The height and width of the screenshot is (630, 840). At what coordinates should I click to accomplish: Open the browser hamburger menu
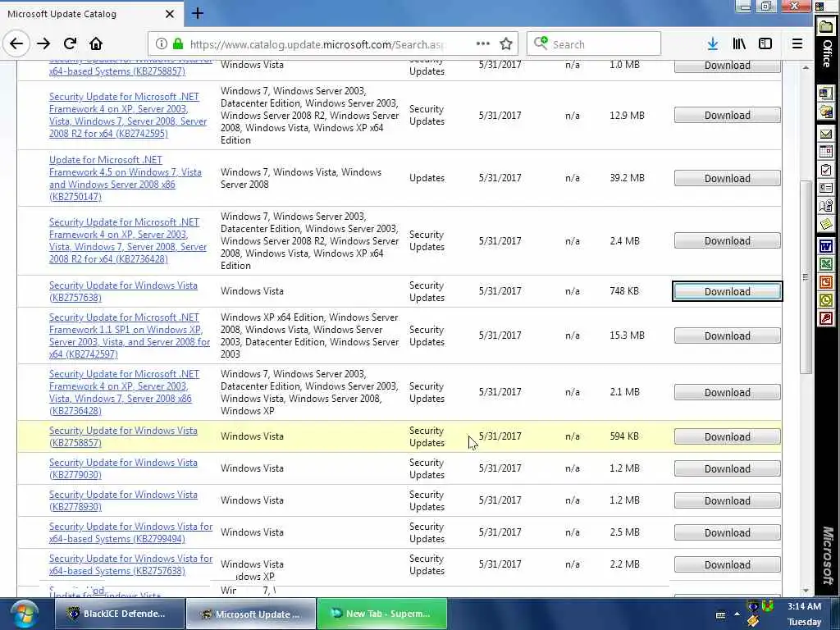click(797, 44)
